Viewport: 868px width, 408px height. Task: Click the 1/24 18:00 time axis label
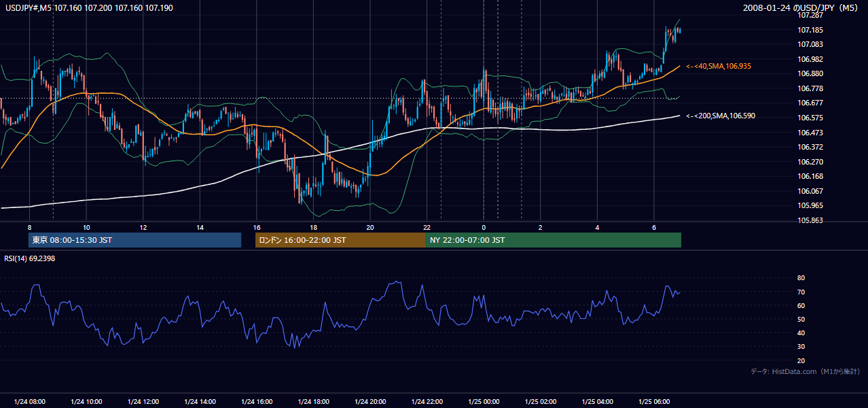click(313, 402)
